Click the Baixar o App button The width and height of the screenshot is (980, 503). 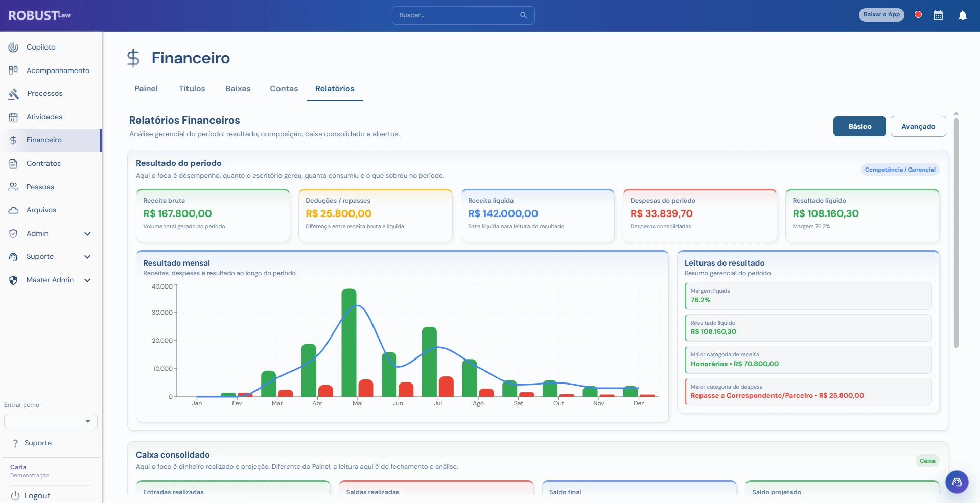pyautogui.click(x=881, y=15)
